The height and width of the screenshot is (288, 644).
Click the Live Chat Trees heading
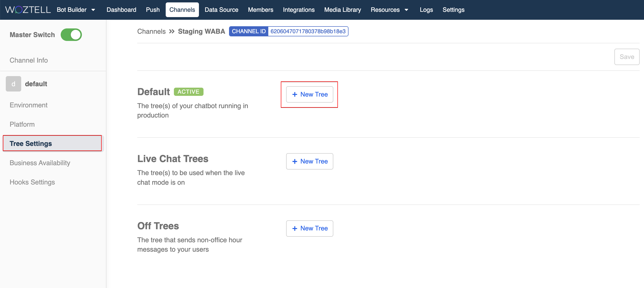(173, 159)
